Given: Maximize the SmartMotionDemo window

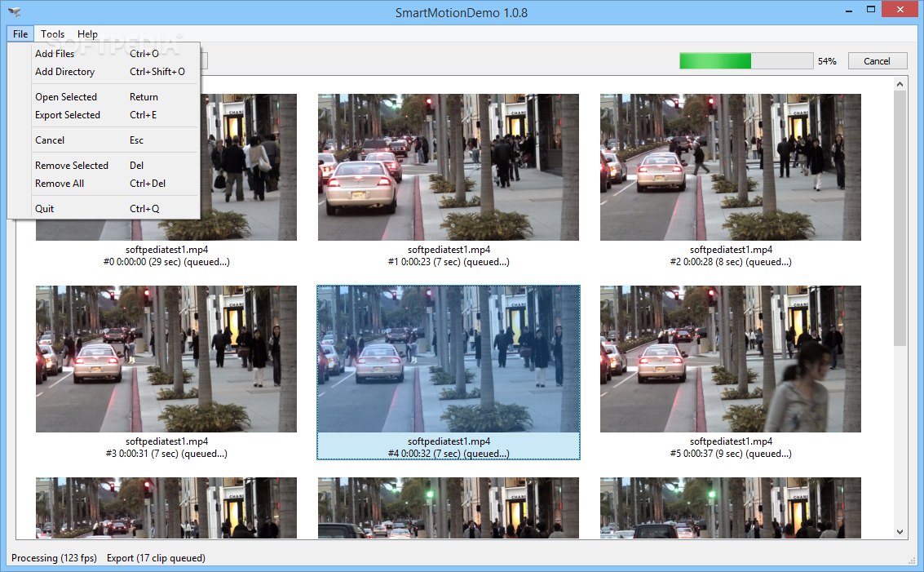Looking at the screenshot, I should (871, 10).
